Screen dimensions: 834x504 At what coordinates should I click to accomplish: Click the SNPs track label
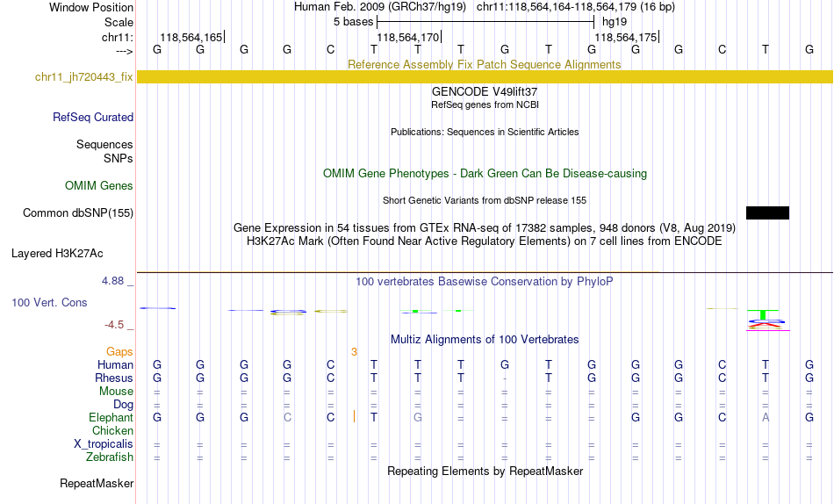(x=119, y=158)
